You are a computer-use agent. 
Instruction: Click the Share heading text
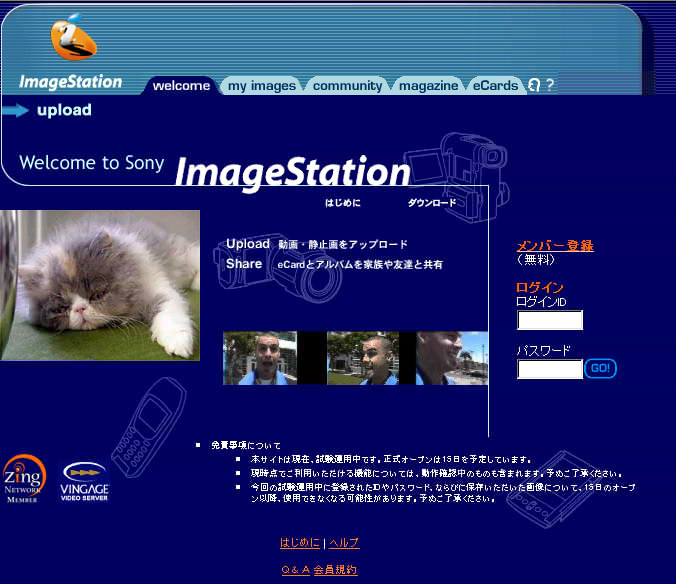pyautogui.click(x=244, y=263)
